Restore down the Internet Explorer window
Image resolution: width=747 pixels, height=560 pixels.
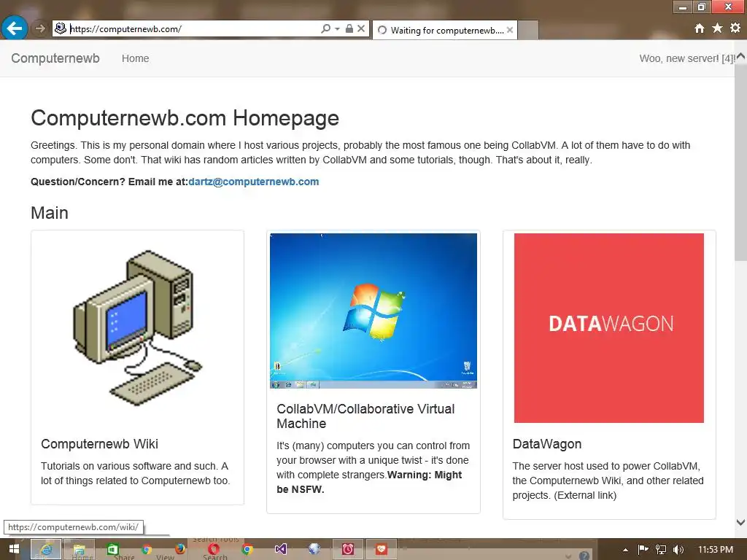point(701,7)
